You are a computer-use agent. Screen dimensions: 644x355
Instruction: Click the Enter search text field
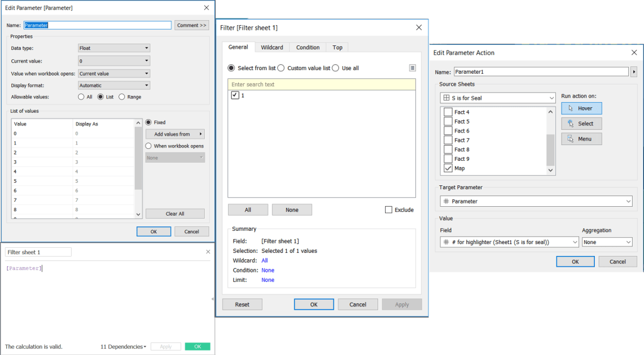(x=321, y=84)
